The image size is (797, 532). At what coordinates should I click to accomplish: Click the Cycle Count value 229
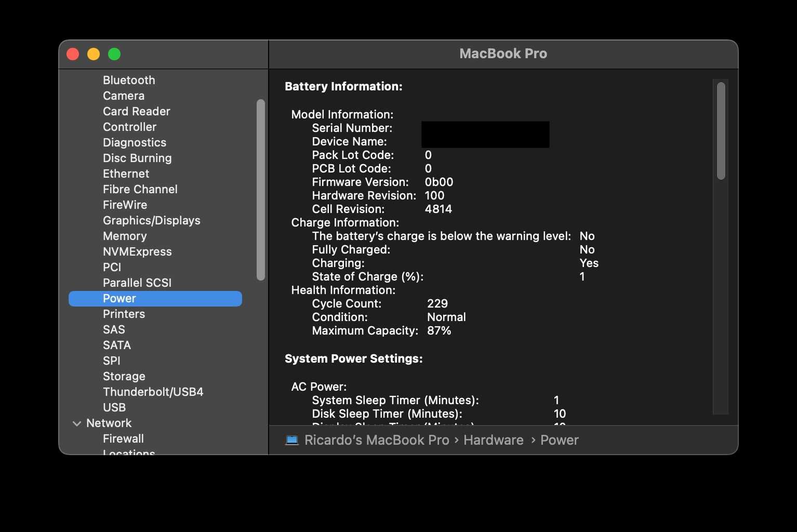click(x=437, y=303)
